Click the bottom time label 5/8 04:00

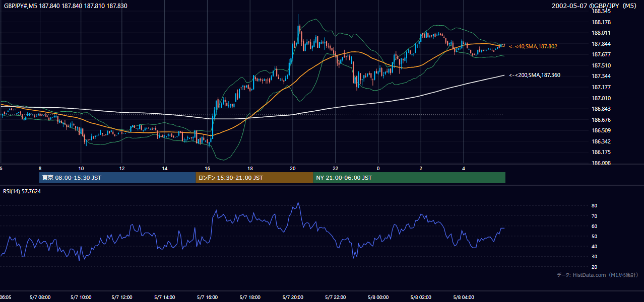click(464, 297)
